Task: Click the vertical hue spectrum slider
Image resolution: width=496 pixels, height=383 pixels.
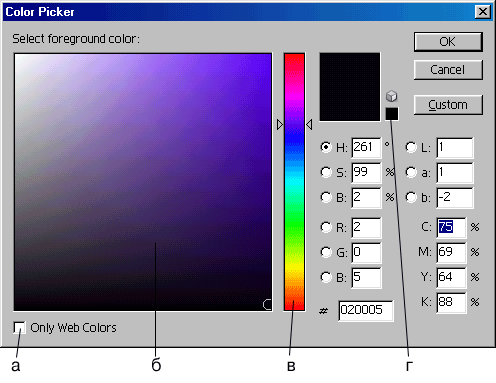Action: [x=294, y=182]
